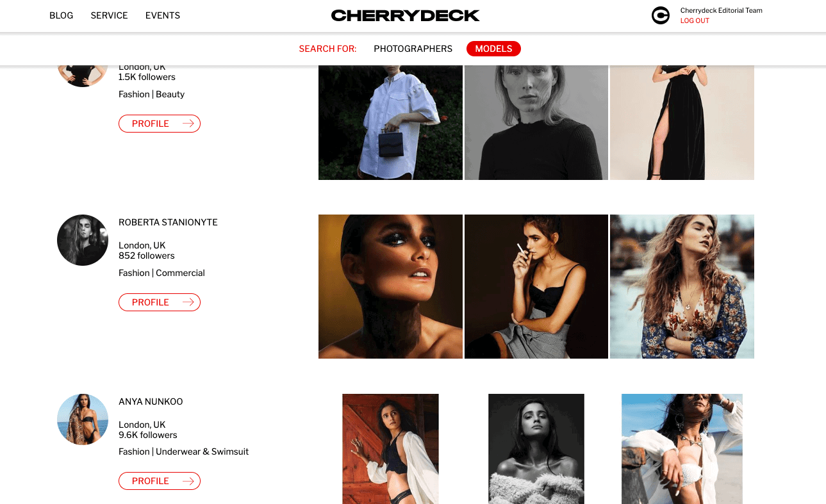Open the Anya Nunkoo name link
Image resolution: width=826 pixels, height=504 pixels.
coord(151,402)
